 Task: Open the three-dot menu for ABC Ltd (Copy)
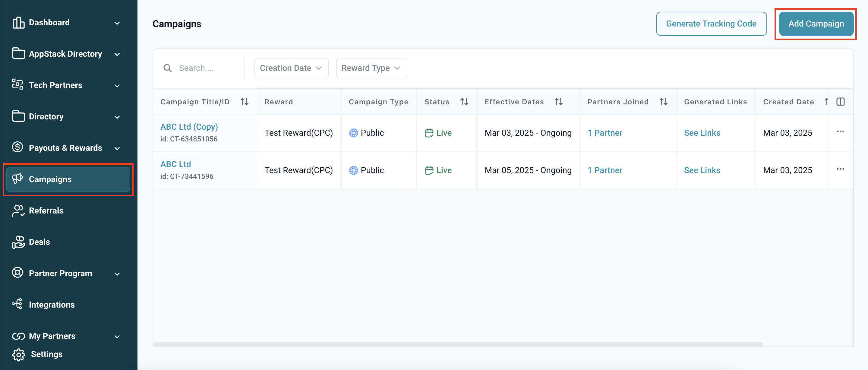click(840, 132)
